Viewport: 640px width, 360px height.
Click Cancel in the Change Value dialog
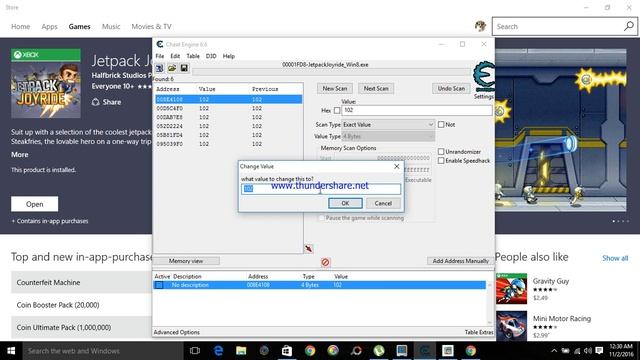tap(383, 203)
